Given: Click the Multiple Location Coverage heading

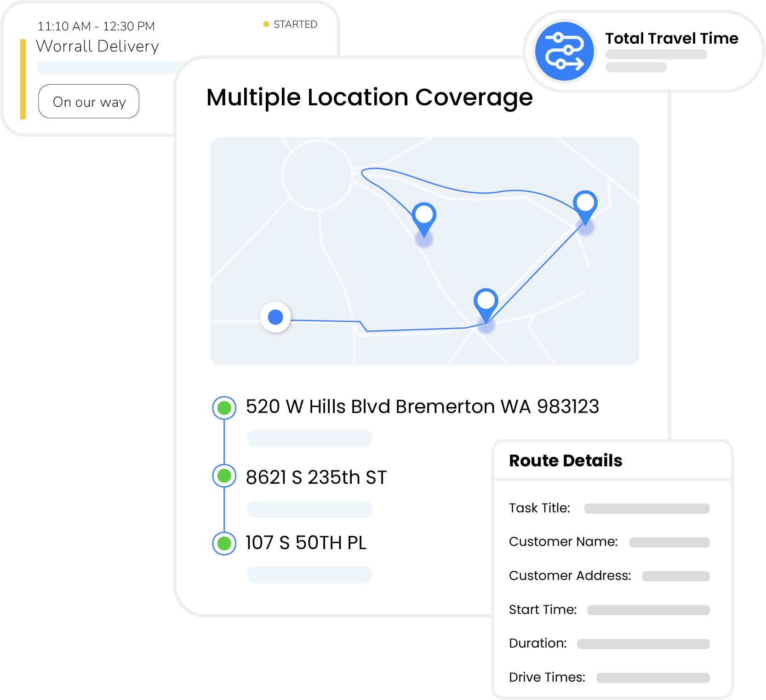Looking at the screenshot, I should click(370, 98).
